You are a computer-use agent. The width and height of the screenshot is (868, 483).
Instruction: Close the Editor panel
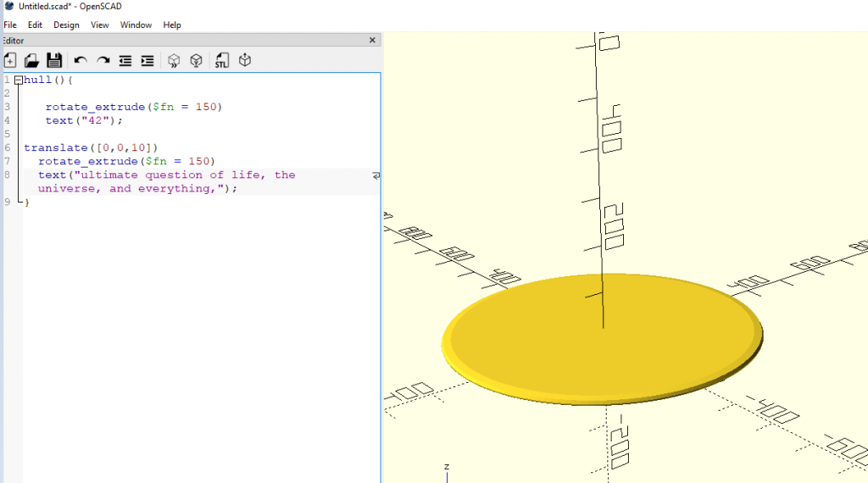[x=372, y=40]
